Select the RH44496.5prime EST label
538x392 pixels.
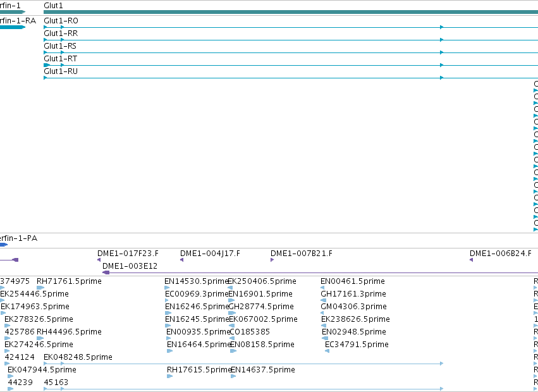click(69, 332)
